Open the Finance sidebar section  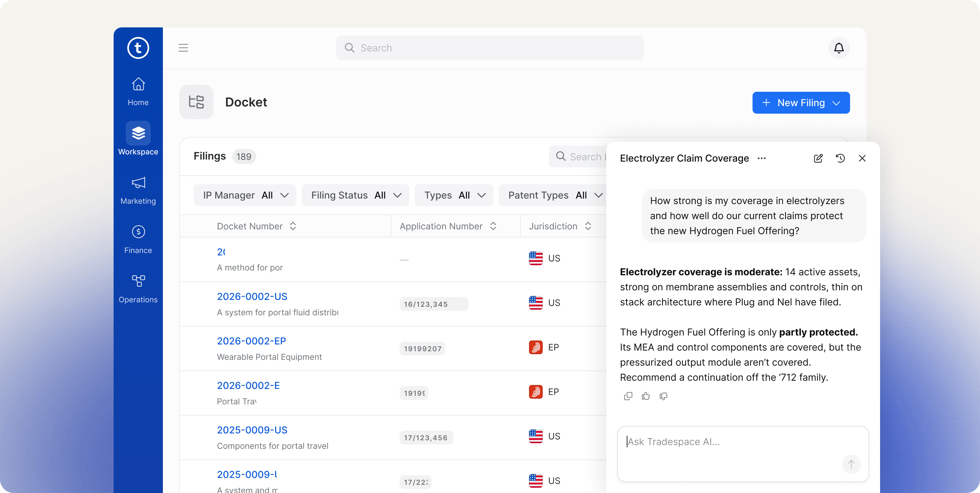pyautogui.click(x=138, y=239)
